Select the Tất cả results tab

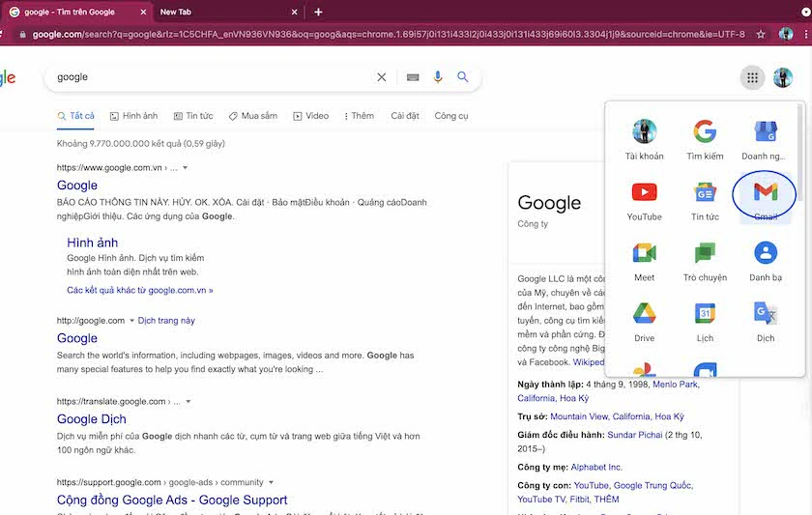pyautogui.click(x=76, y=116)
